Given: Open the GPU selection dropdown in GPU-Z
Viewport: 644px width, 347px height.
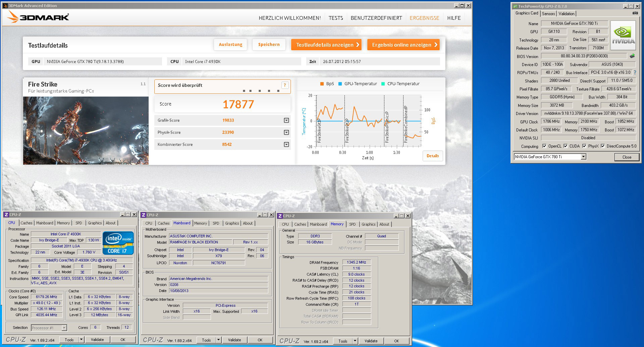Looking at the screenshot, I should 583,157.
